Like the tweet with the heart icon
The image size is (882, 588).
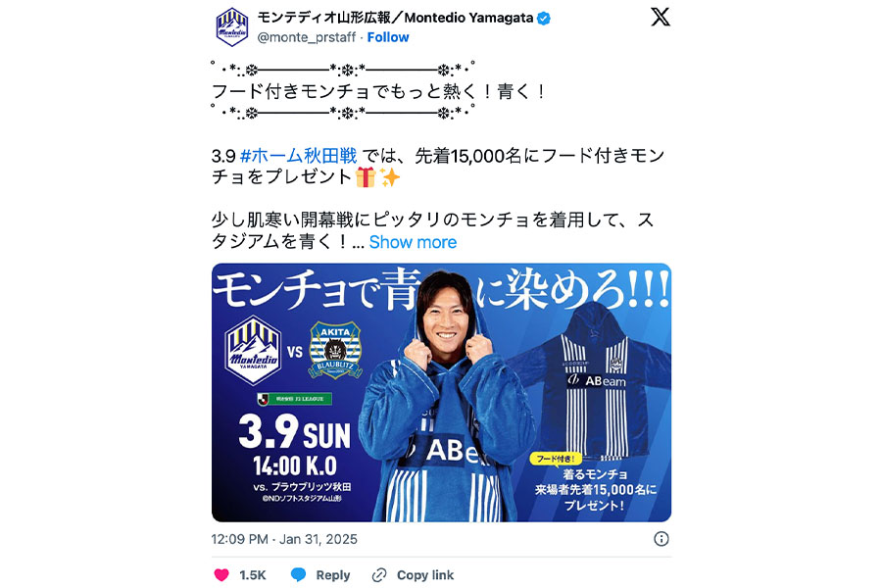[221, 574]
